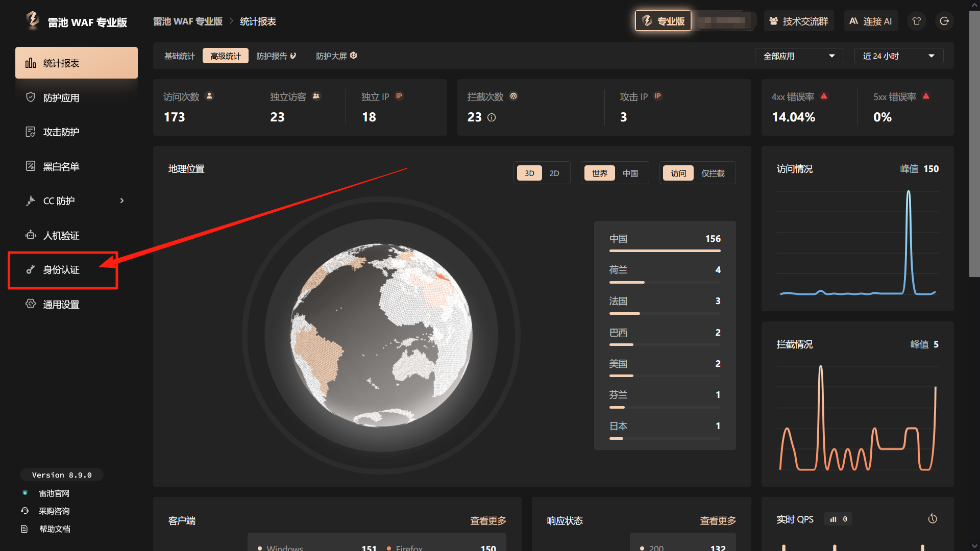
Task: Click the 黑白名单 list icon
Action: coord(31,166)
